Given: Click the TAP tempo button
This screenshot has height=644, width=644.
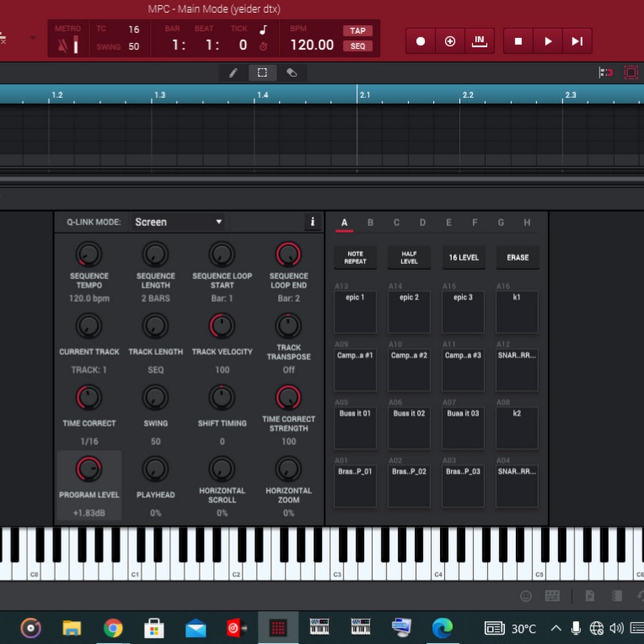Looking at the screenshot, I should [358, 31].
